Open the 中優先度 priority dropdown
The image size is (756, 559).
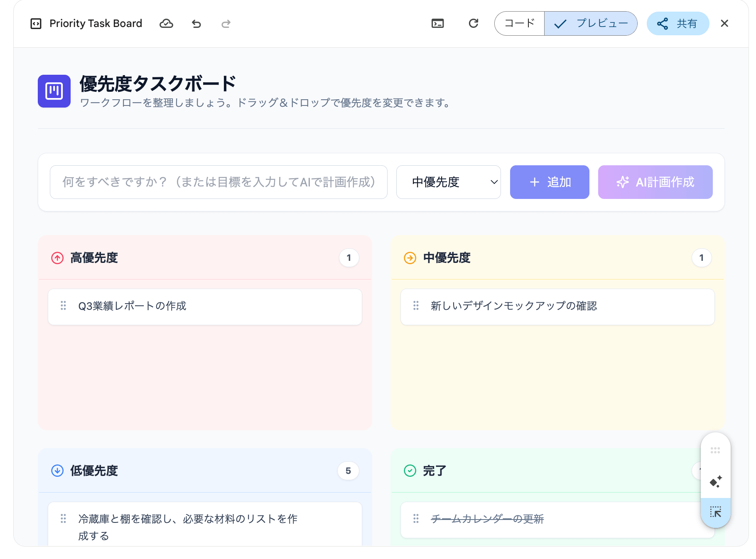pos(448,182)
